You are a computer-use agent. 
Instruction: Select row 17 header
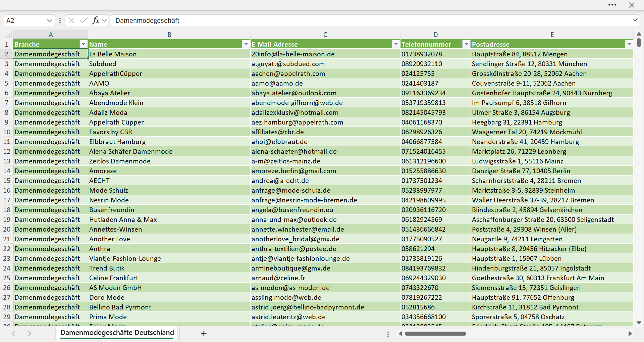[x=6, y=200]
